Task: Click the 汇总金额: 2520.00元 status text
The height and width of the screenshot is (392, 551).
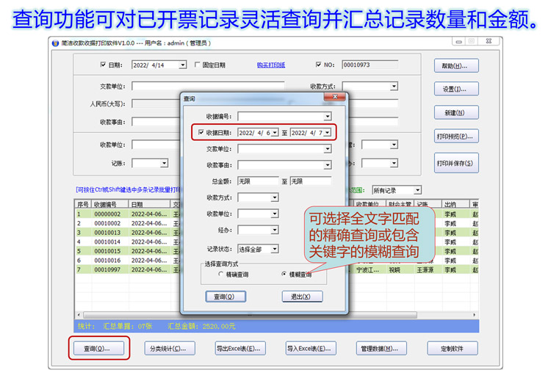Action: point(201,327)
